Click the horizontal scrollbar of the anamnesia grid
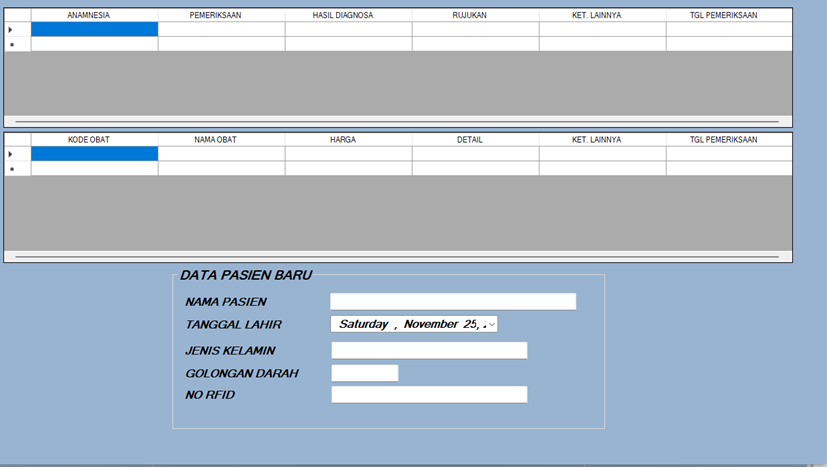 397,121
